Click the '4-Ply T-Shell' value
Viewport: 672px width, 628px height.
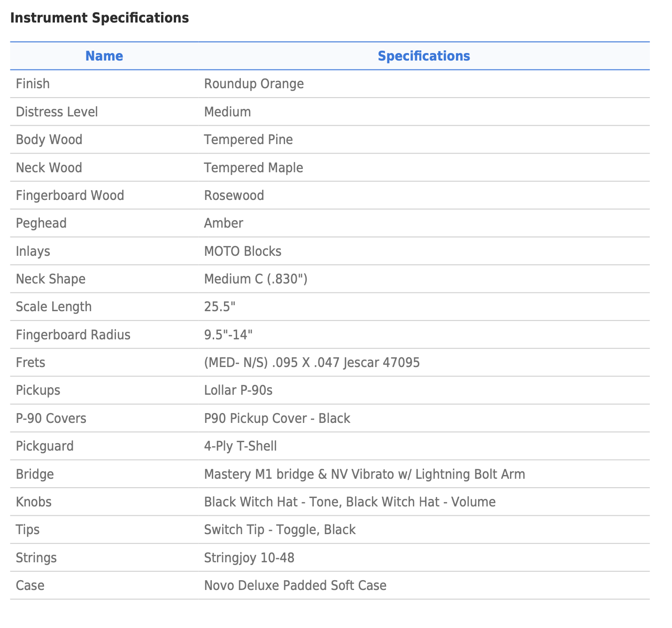[x=240, y=446]
